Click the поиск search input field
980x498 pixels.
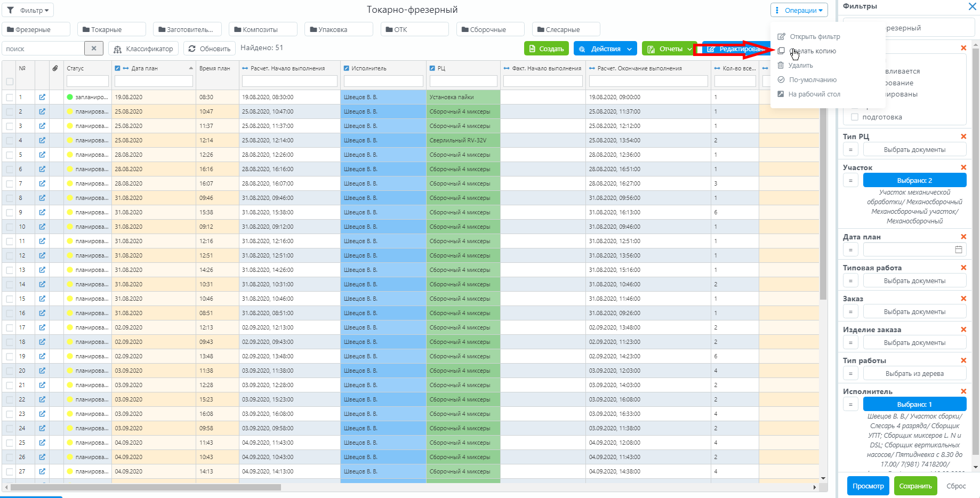[43, 49]
